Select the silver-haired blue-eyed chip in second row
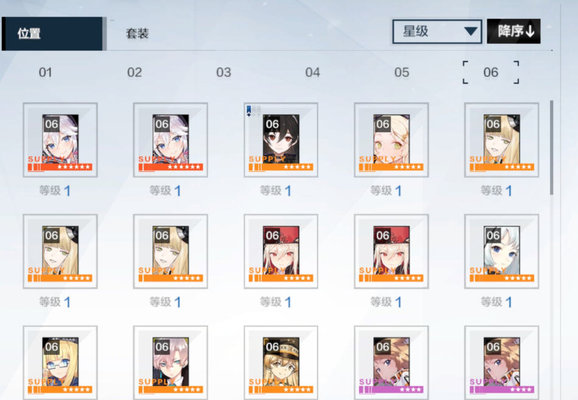The image size is (578, 400). click(x=501, y=251)
